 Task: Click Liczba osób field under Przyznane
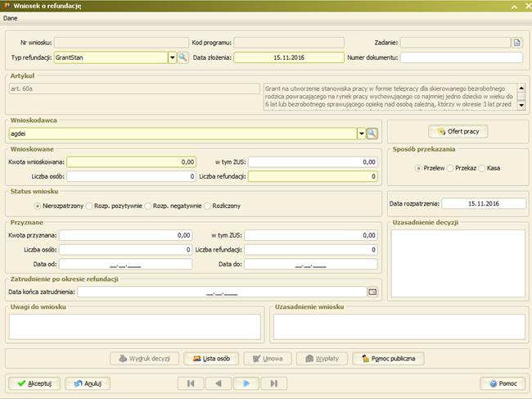pyautogui.click(x=125, y=250)
